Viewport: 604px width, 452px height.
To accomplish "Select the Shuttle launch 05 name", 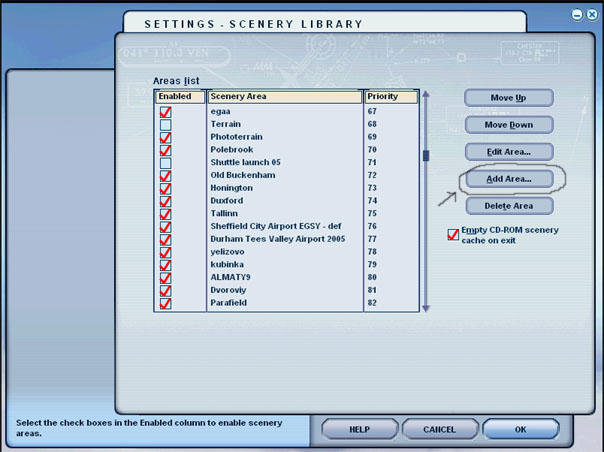I will (x=245, y=162).
